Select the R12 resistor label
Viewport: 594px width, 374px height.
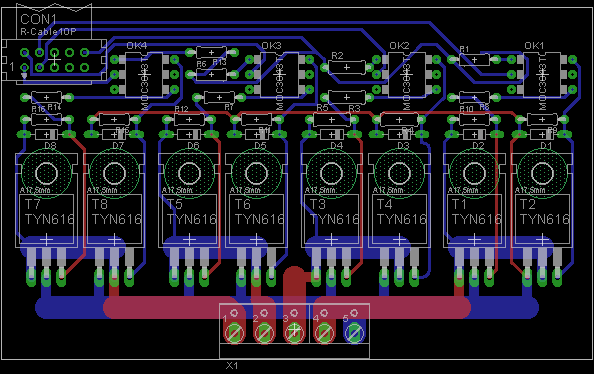tap(181, 109)
